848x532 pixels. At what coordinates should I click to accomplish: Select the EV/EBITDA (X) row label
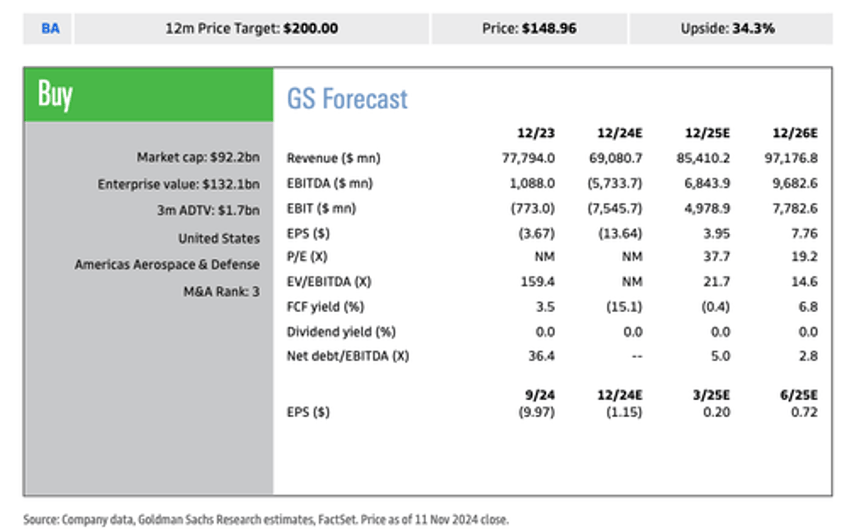point(329,282)
